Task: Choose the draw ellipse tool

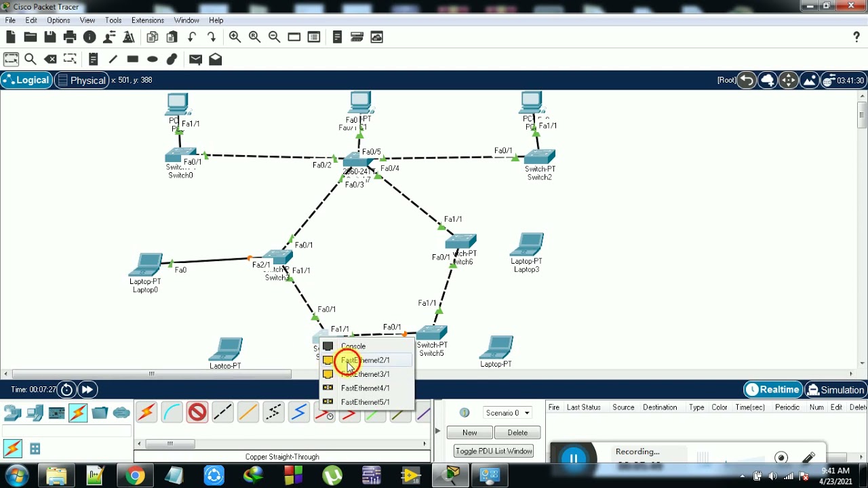Action: [153, 60]
